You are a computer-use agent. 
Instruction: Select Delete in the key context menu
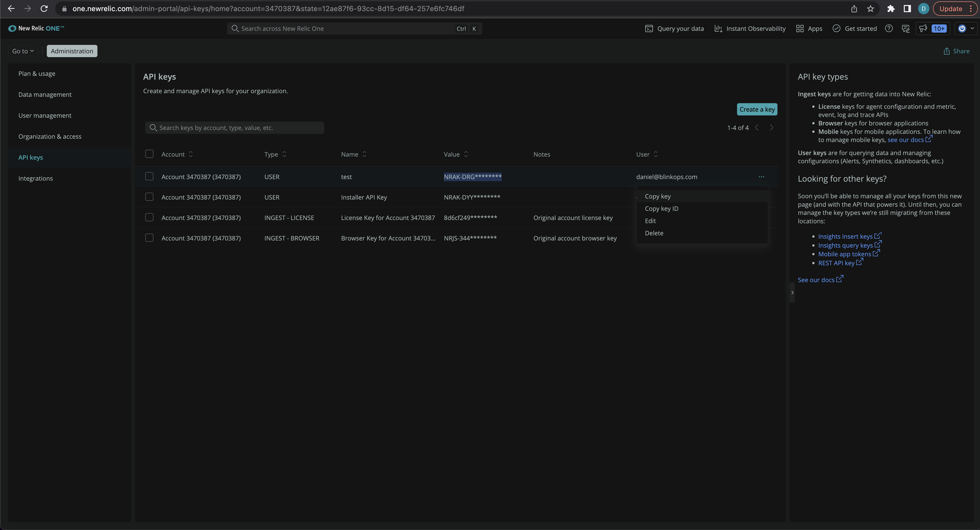pyautogui.click(x=654, y=233)
